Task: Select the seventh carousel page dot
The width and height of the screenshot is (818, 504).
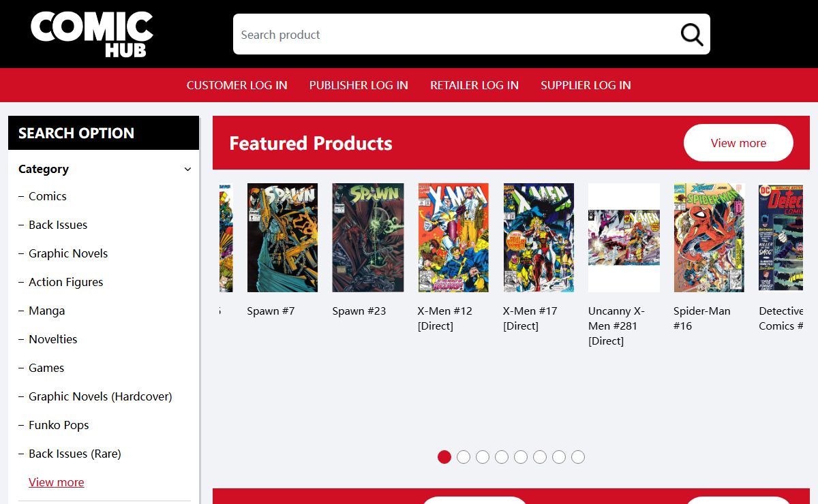Action: [x=559, y=457]
